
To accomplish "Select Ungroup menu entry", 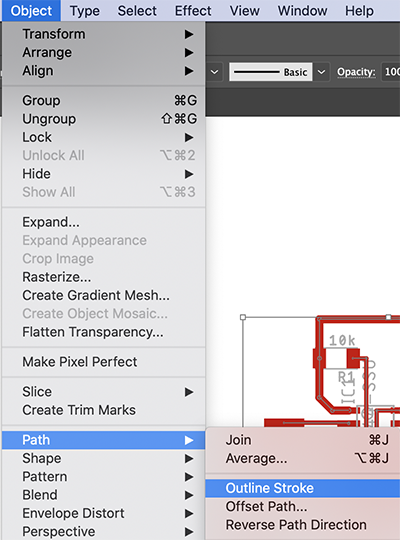I will [104, 119].
